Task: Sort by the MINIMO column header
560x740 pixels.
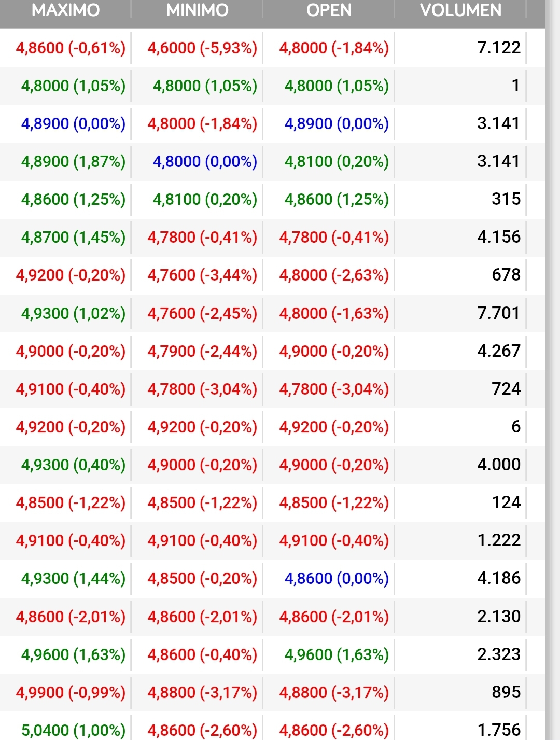Action: click(x=197, y=10)
